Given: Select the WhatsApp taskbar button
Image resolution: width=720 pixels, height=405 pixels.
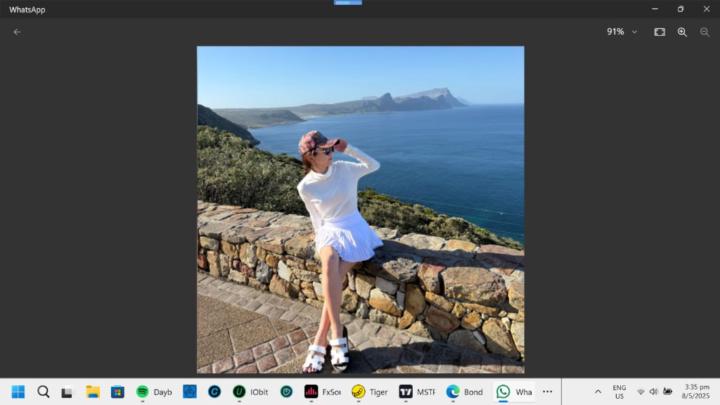Looking at the screenshot, I should tap(514, 392).
